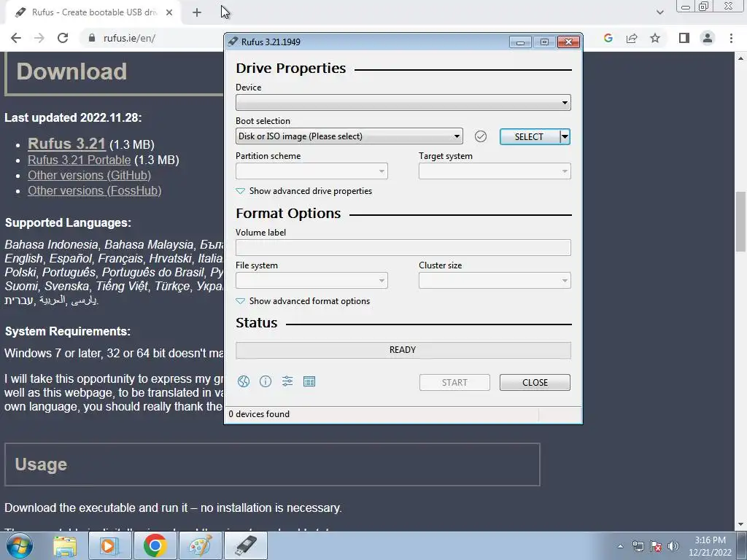This screenshot has height=560, width=747.
Task: Open Other versions (GitHub) link
Action: click(89, 175)
